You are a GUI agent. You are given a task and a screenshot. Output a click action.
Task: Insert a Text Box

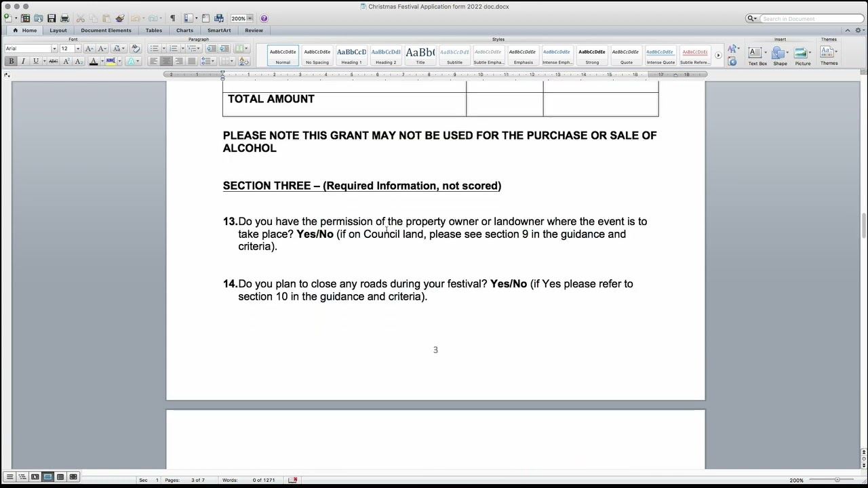757,56
